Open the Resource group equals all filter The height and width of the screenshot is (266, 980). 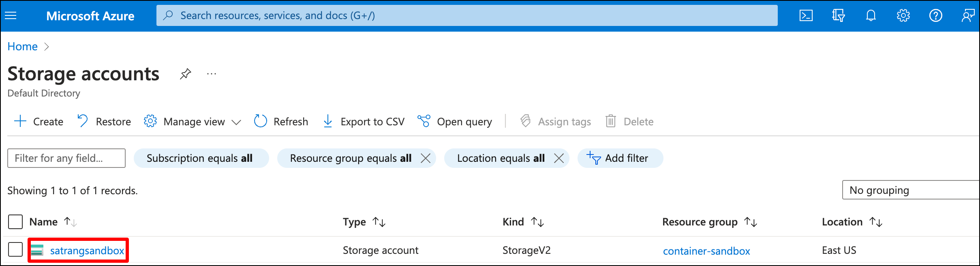coord(351,158)
